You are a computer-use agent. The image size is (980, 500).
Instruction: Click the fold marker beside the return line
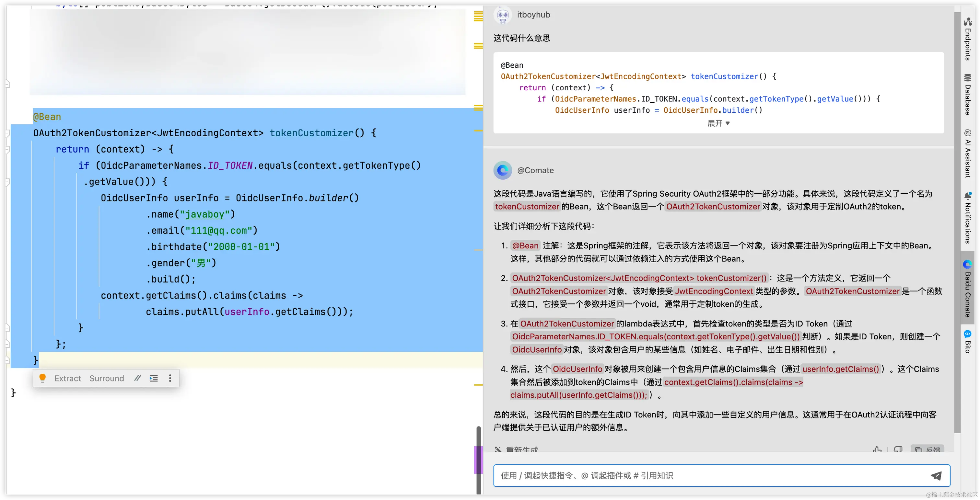coord(7,149)
